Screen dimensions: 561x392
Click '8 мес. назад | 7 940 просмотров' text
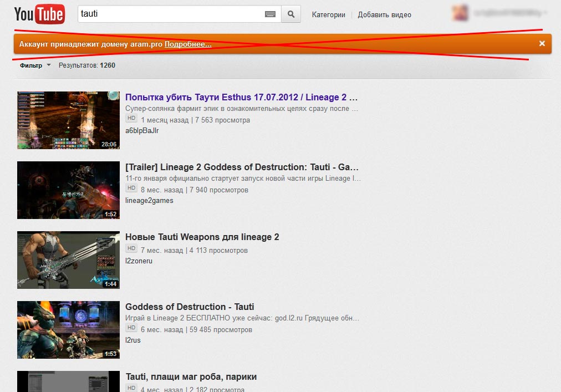coord(194,190)
